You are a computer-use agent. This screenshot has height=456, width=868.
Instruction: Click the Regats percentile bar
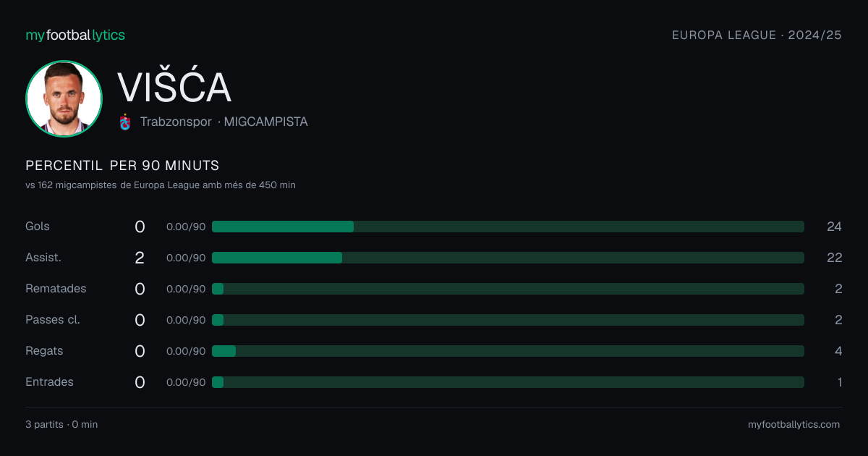(x=508, y=351)
